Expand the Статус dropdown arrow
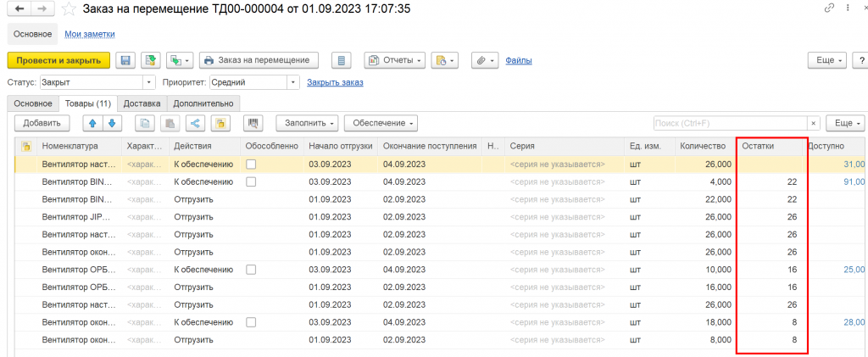 click(149, 82)
